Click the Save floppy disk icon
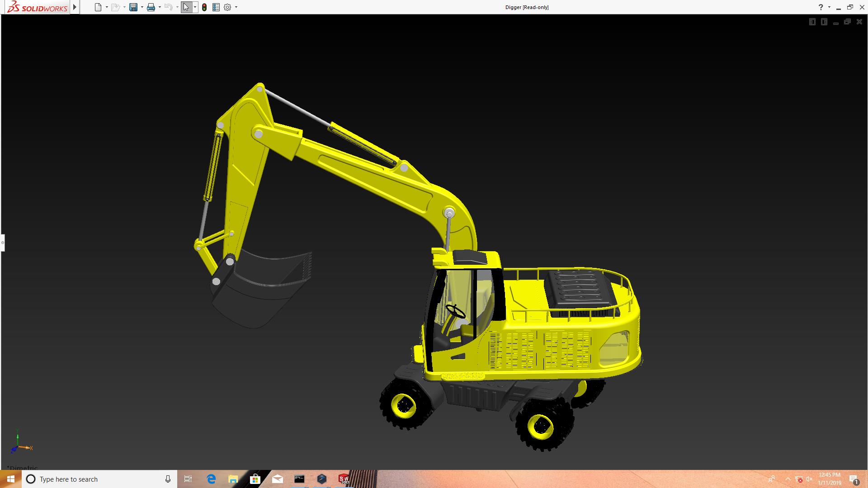The height and width of the screenshot is (488, 868). pos(133,7)
